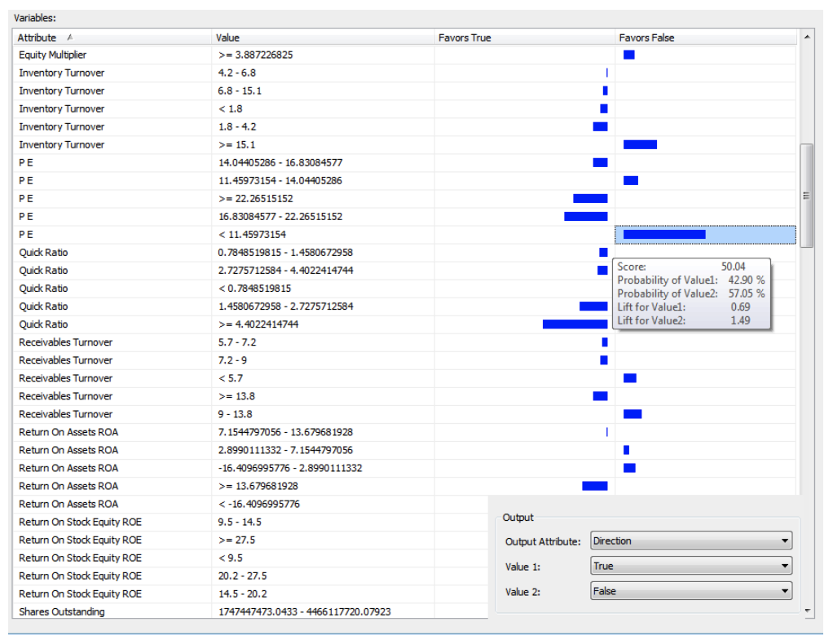Click Favors False bar for Inventory Turnover >= 15.1
Image resolution: width=833 pixels, height=644 pixels.
click(640, 144)
